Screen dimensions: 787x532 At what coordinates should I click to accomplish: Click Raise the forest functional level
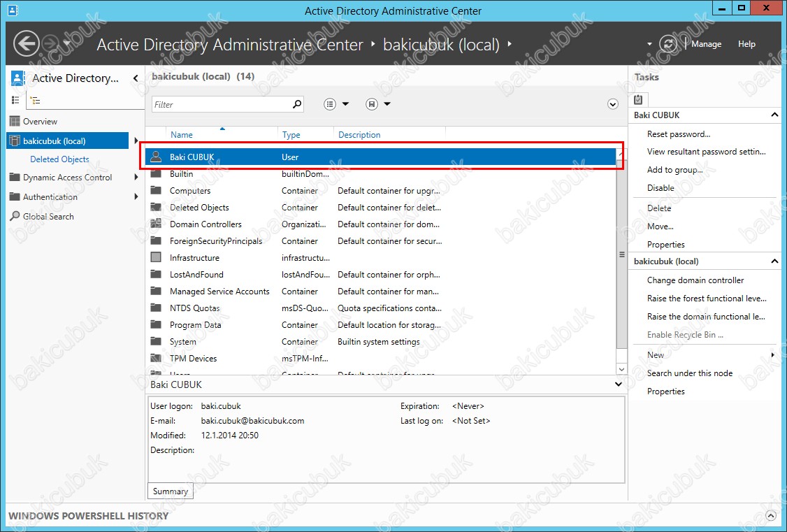(x=707, y=298)
